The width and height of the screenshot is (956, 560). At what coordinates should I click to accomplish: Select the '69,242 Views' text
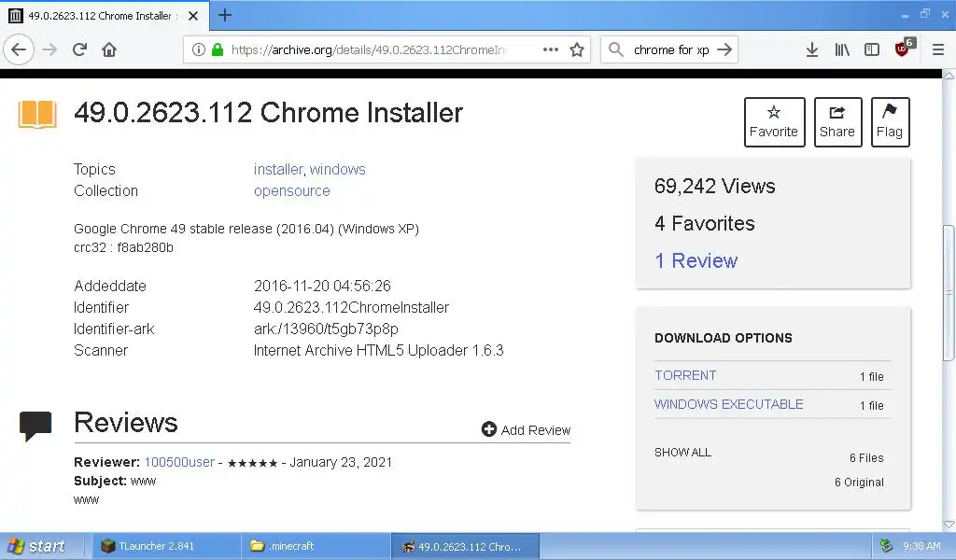pyautogui.click(x=714, y=186)
